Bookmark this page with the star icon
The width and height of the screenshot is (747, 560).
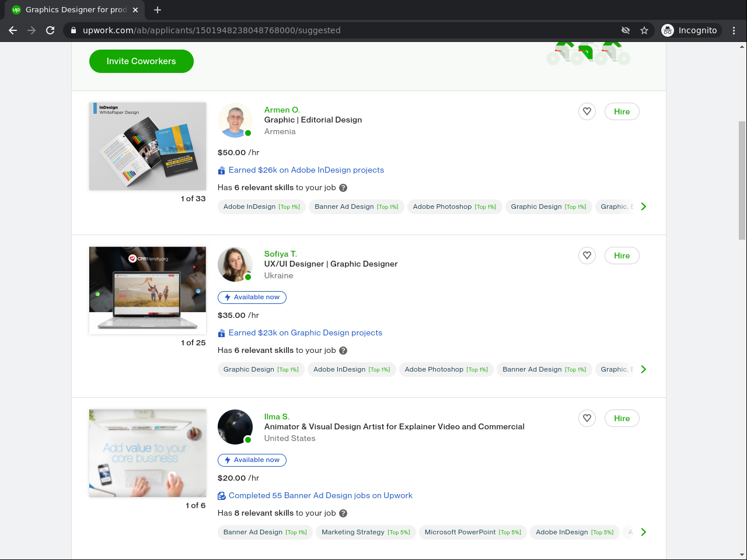coord(644,30)
